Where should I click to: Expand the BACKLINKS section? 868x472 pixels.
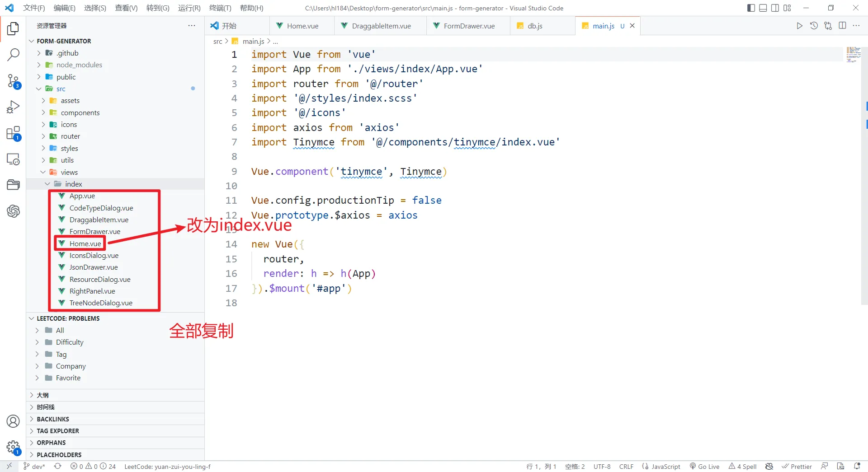(x=53, y=419)
